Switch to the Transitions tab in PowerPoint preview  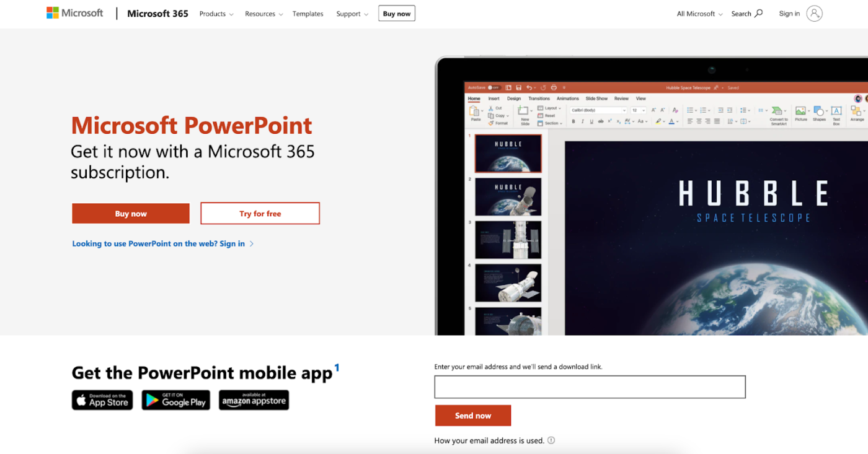(539, 98)
